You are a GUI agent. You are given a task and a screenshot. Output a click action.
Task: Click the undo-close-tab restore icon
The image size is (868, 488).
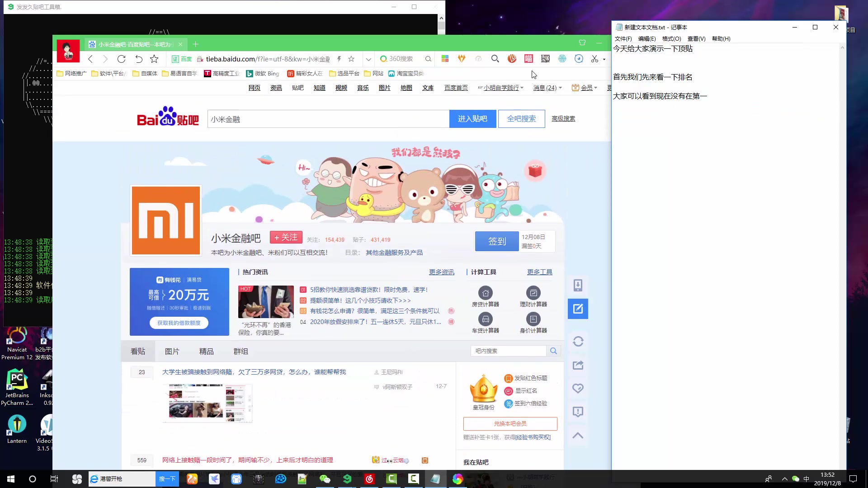coord(138,59)
